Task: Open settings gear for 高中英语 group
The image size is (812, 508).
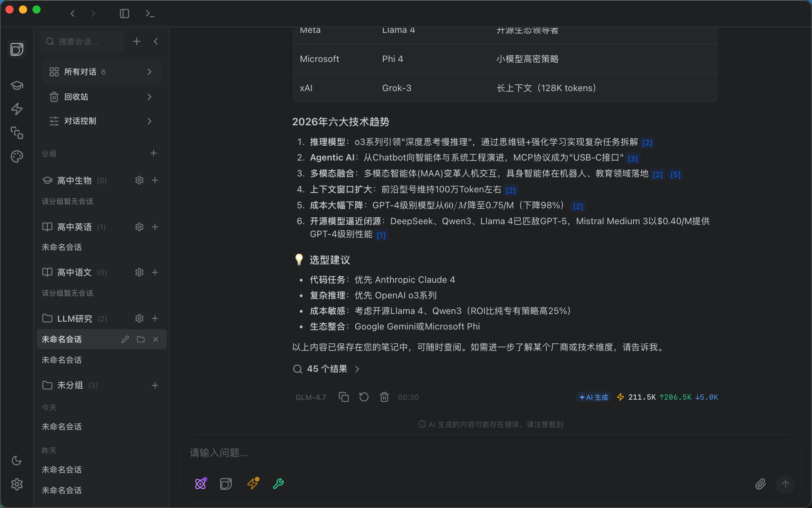Action: click(x=139, y=227)
